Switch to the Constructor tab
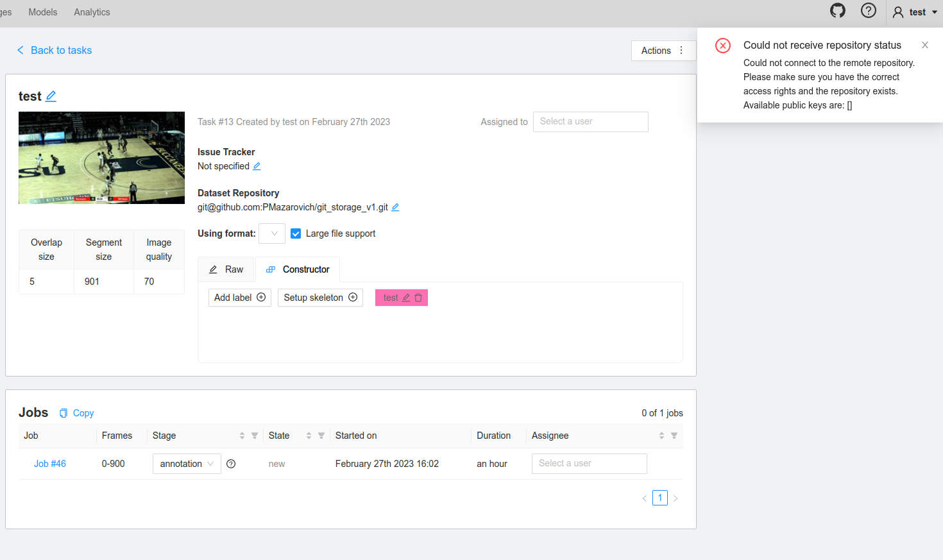 tap(298, 269)
